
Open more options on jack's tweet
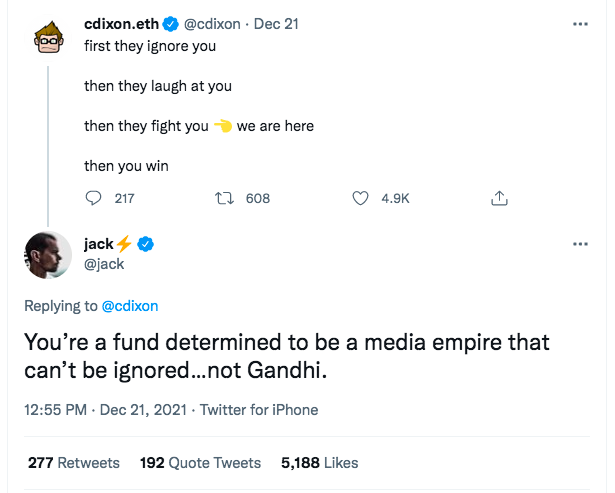pos(579,244)
